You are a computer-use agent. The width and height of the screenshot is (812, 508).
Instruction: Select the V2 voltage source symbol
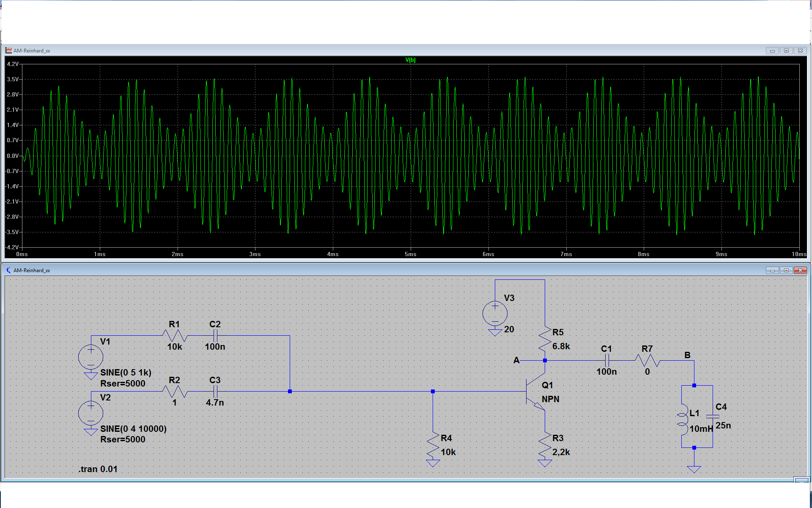coord(91,413)
